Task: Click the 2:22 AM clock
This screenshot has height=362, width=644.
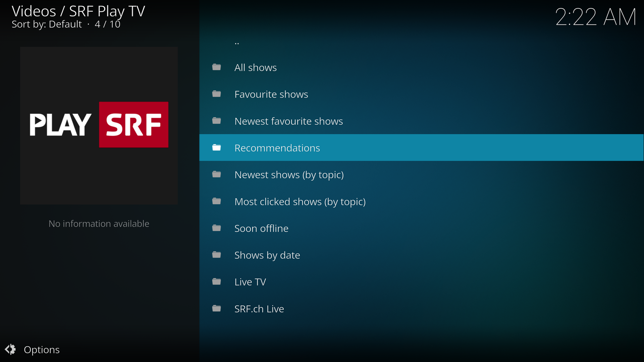Action: [595, 17]
